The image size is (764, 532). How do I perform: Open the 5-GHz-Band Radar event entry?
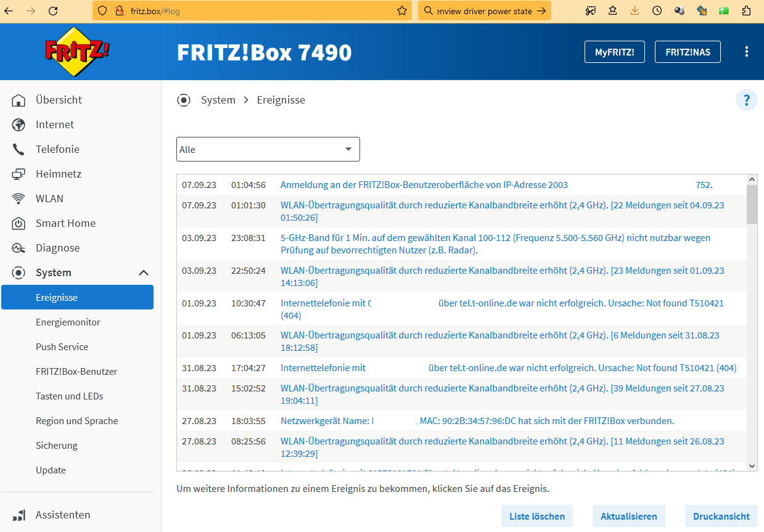click(x=461, y=244)
